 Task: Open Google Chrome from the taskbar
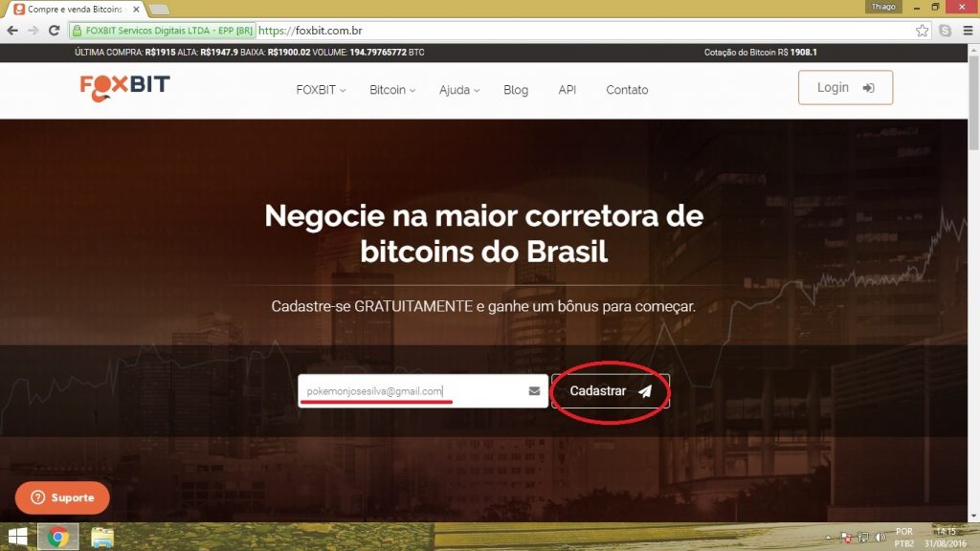click(x=58, y=537)
